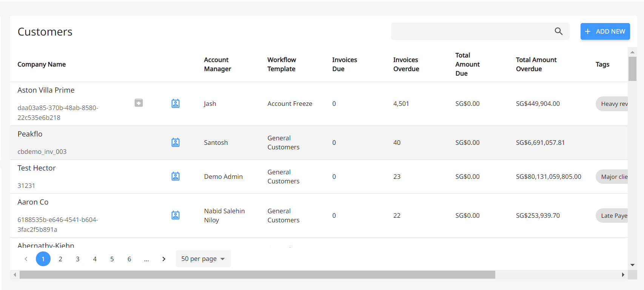The height and width of the screenshot is (290, 644).
Task: Click the Major clie tag chip
Action: click(612, 177)
